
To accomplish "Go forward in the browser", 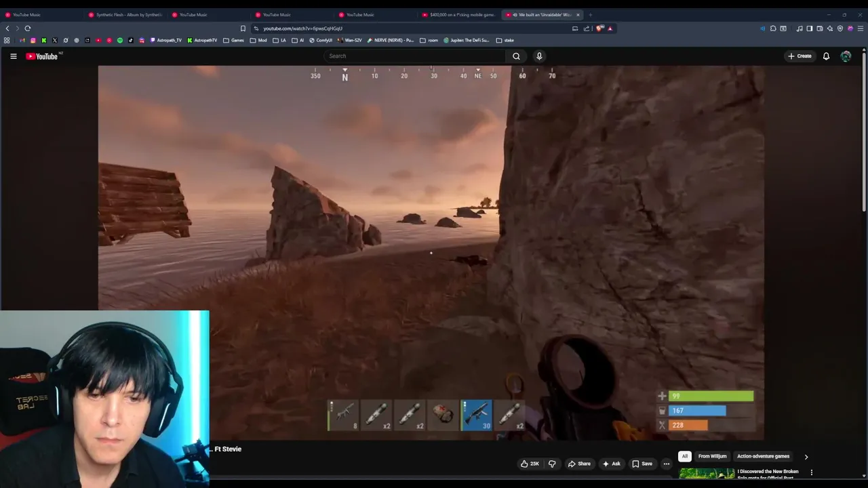I will point(17,28).
